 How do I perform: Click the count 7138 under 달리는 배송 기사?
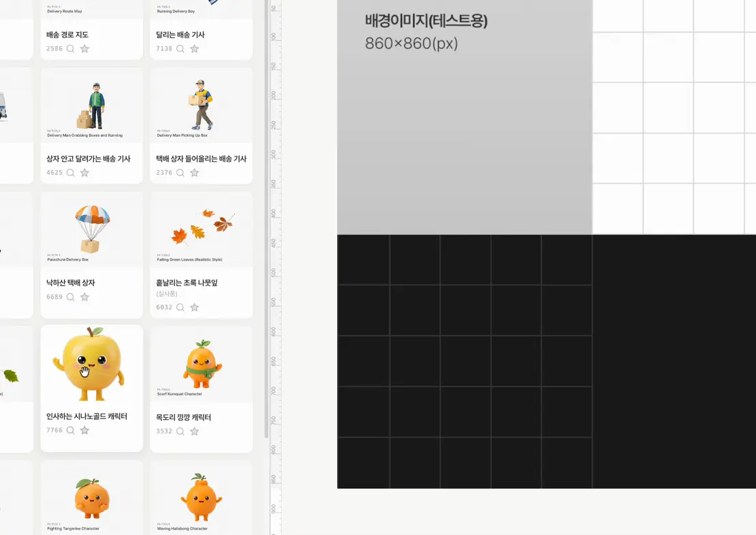tap(164, 49)
